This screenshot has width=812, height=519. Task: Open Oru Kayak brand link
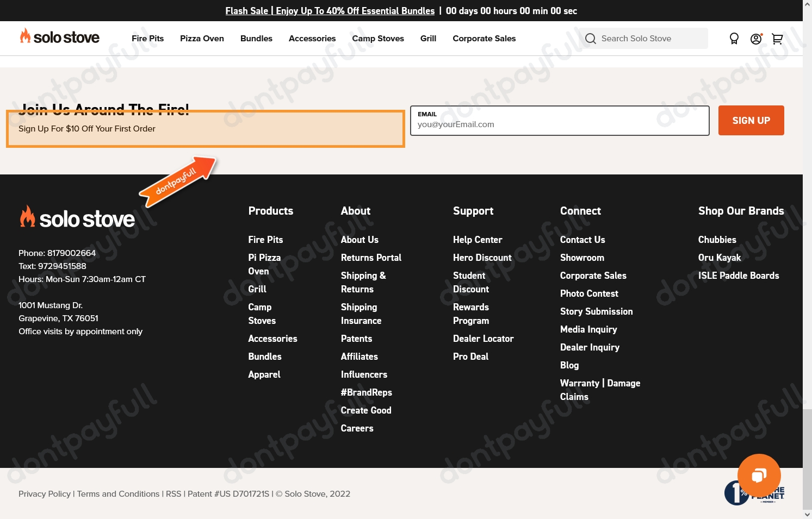click(720, 258)
